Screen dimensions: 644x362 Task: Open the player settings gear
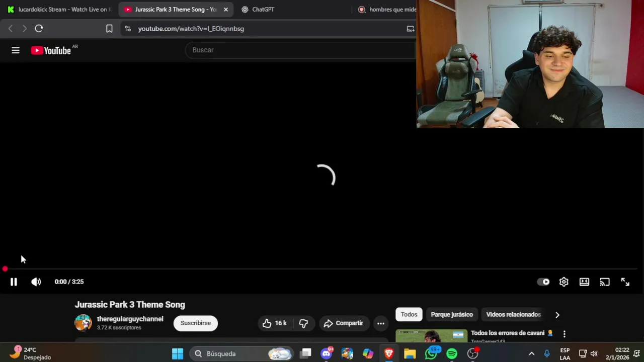[564, 282]
